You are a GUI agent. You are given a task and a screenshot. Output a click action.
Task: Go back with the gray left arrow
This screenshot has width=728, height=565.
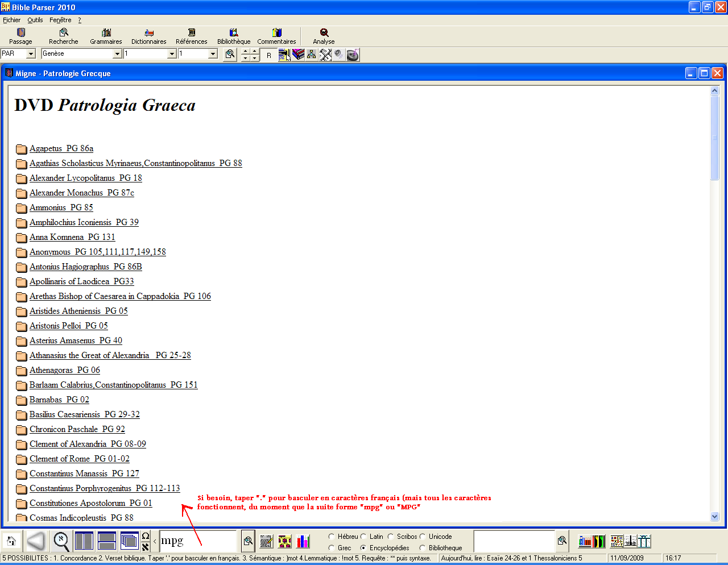tap(36, 541)
